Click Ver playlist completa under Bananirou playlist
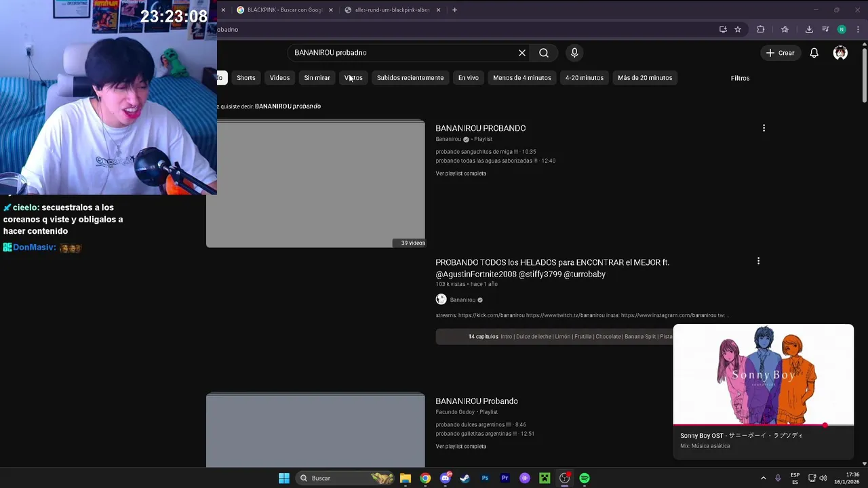The width and height of the screenshot is (868, 488). (x=460, y=174)
